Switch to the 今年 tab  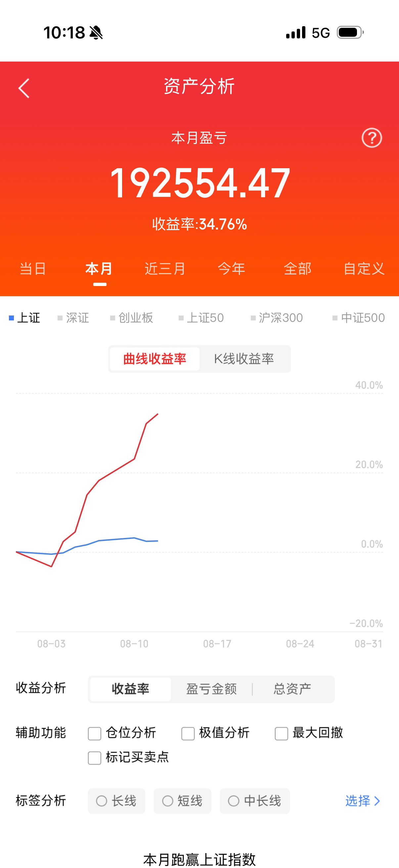[231, 268]
